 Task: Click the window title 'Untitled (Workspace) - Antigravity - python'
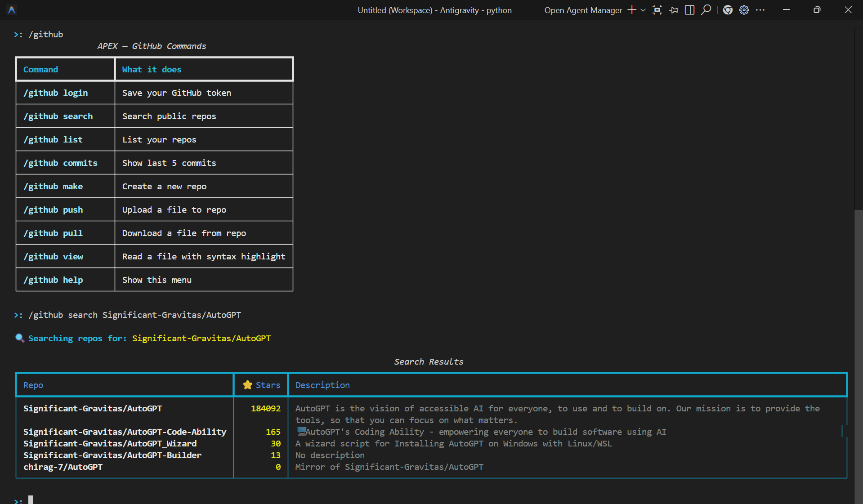(434, 10)
